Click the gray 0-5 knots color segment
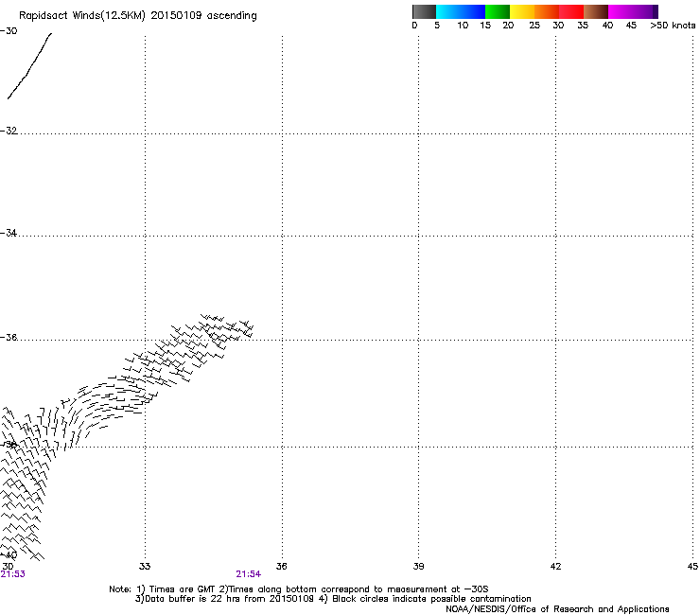700x615 pixels. (x=424, y=11)
